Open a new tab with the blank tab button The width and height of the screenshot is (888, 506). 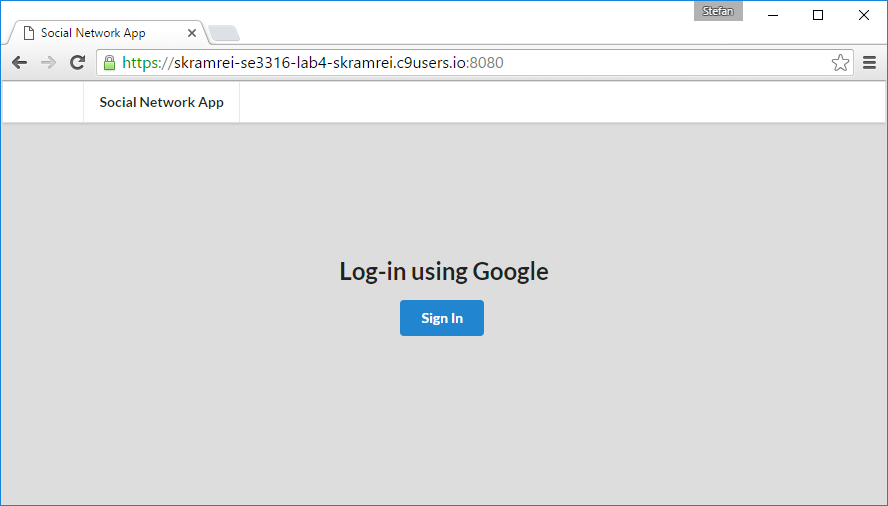click(224, 33)
